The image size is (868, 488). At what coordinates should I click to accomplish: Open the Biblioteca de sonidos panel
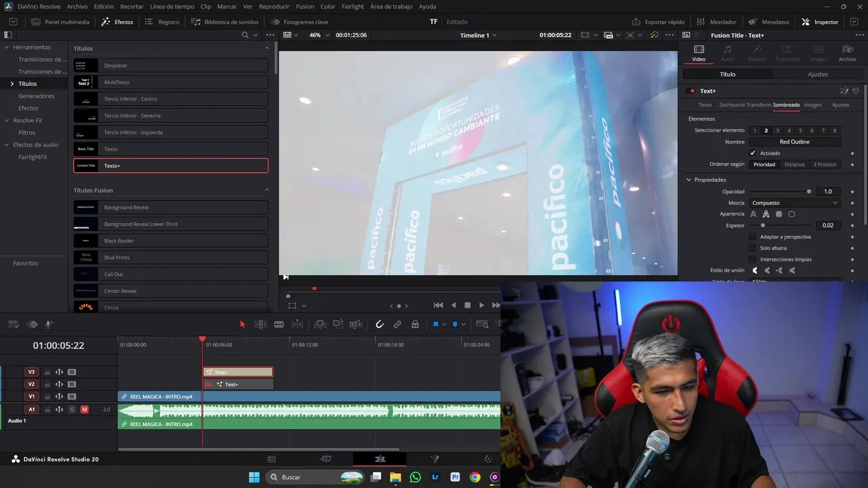[x=224, y=22]
